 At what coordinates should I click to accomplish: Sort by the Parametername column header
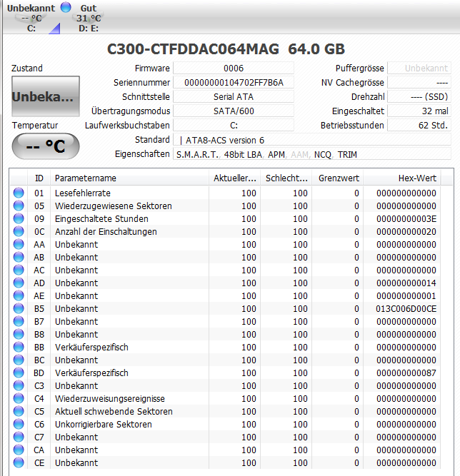click(x=130, y=178)
